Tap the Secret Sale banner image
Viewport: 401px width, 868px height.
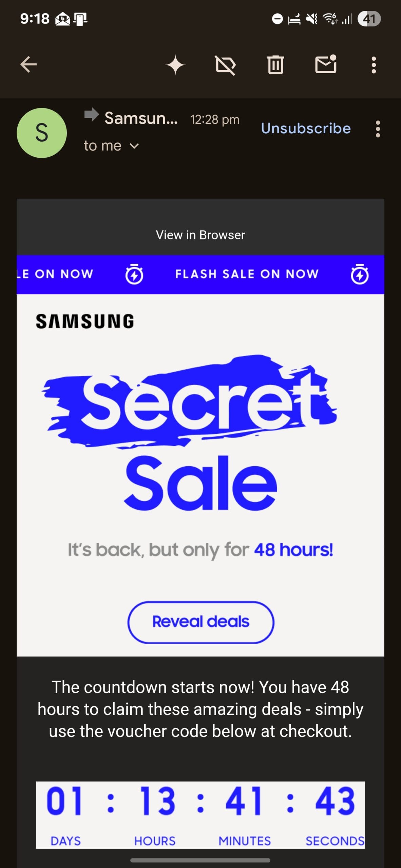(x=189, y=432)
